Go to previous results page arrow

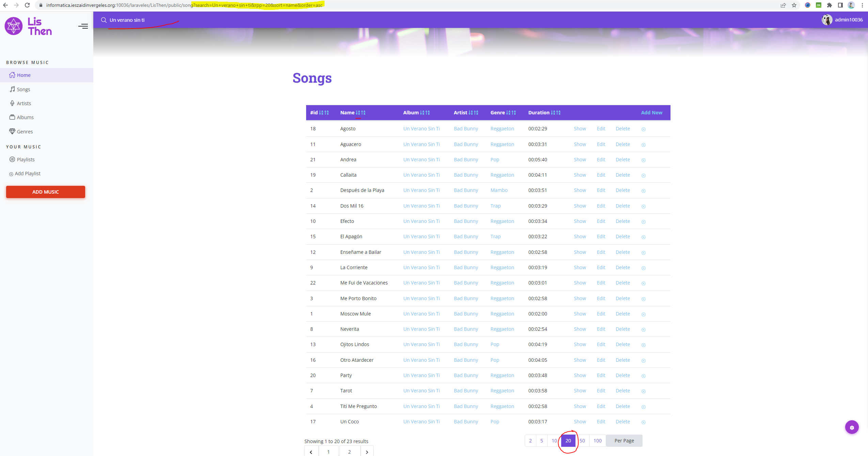pos(311,452)
